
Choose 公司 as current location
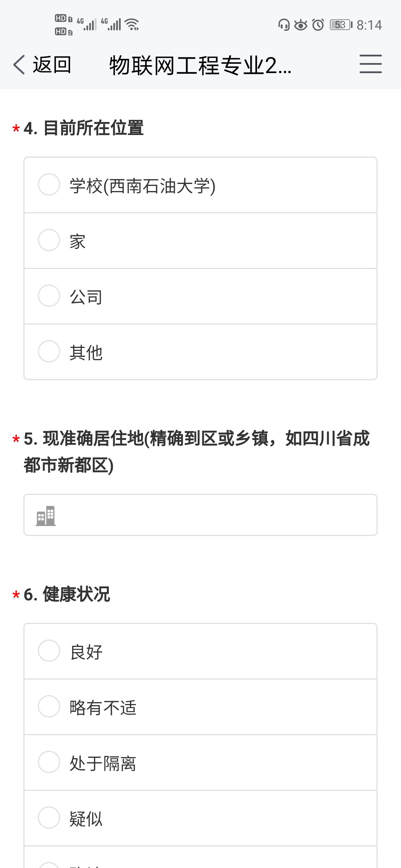pos(49,296)
